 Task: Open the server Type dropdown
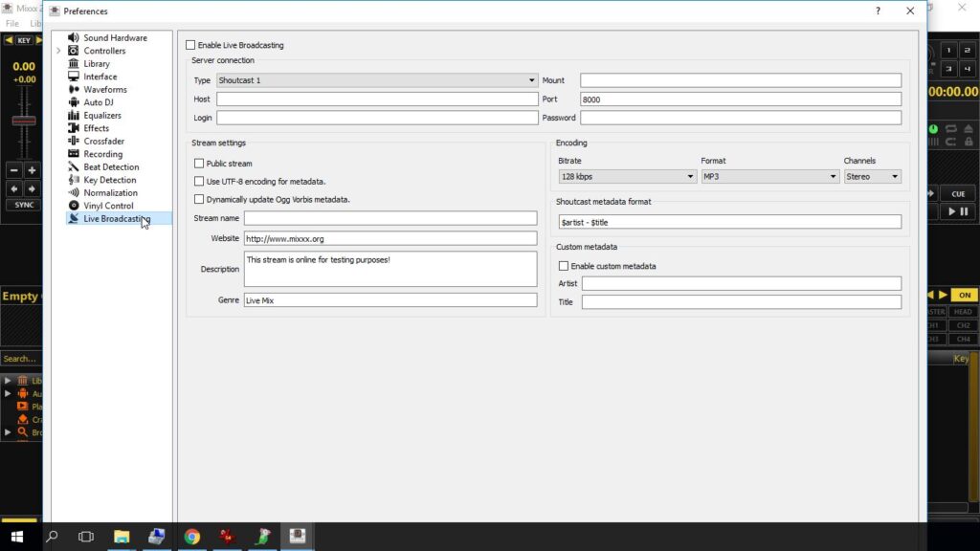(x=377, y=80)
